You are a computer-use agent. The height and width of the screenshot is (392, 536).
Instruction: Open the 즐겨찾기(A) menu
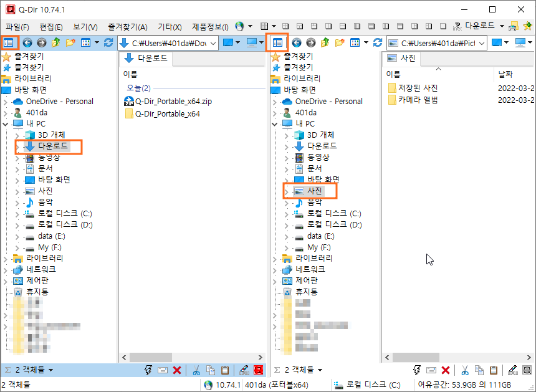pos(128,27)
